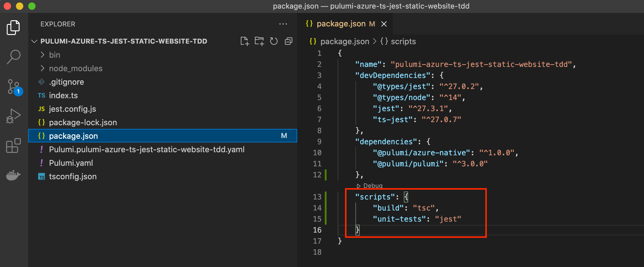Image resolution: width=644 pixels, height=267 pixels.
Task: Click the Debug code lens above scripts
Action: (x=369, y=186)
